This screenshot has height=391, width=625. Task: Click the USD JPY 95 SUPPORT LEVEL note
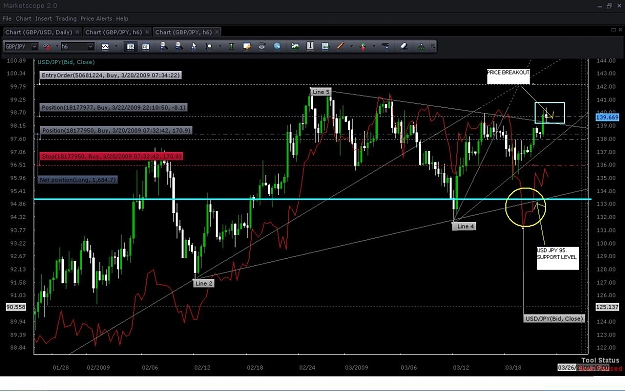(x=558, y=258)
